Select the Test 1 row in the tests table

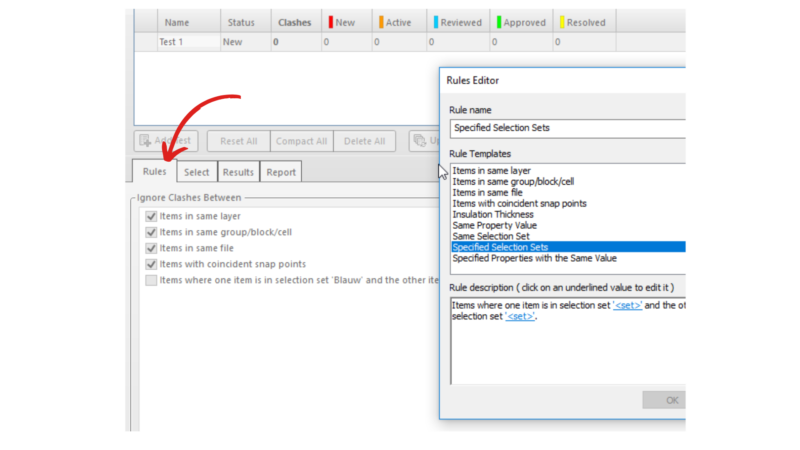pyautogui.click(x=187, y=42)
